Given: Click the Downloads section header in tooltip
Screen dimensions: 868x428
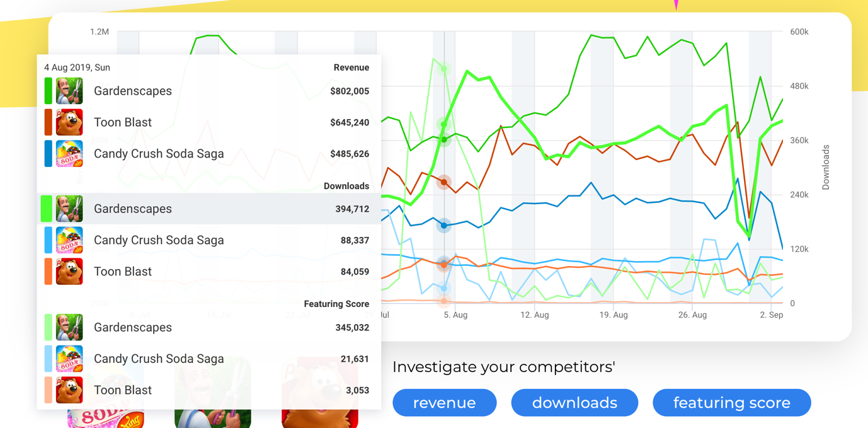Looking at the screenshot, I should point(346,186).
